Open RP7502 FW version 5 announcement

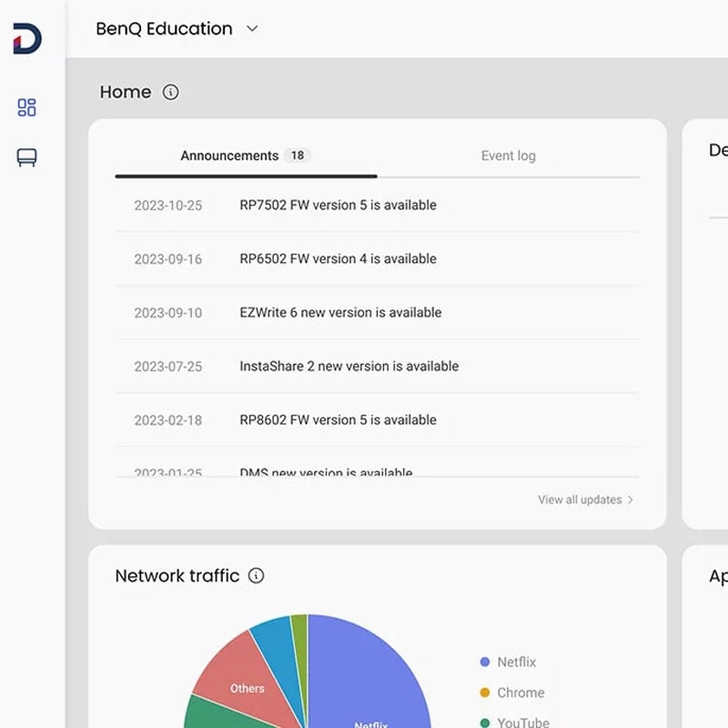click(338, 206)
